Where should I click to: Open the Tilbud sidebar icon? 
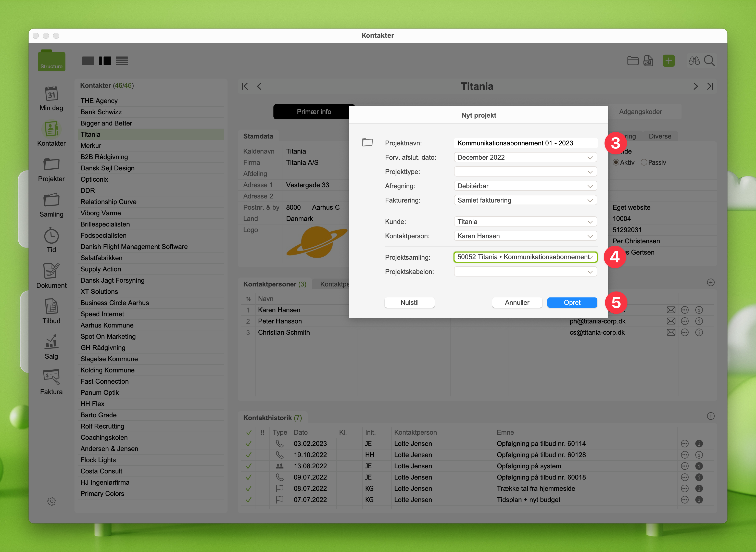point(51,307)
